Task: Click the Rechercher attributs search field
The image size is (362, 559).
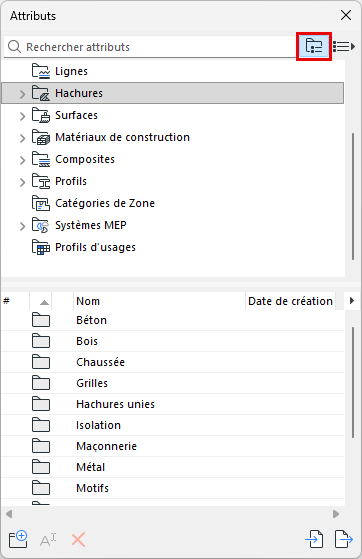Action: [150, 47]
